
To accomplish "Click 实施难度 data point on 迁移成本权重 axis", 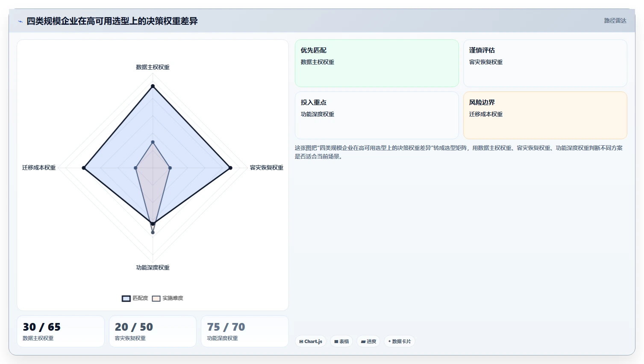I will coord(135,168).
